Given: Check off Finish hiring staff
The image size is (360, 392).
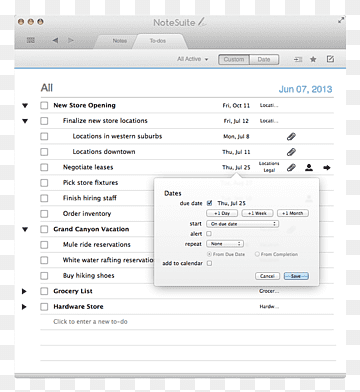Looking at the screenshot, I should pyautogui.click(x=44, y=198).
